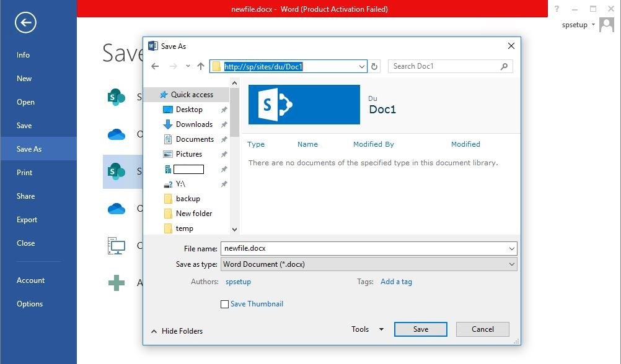The image size is (621, 364).
Task: Click the Back arrow in Save As dialog
Action: point(155,66)
